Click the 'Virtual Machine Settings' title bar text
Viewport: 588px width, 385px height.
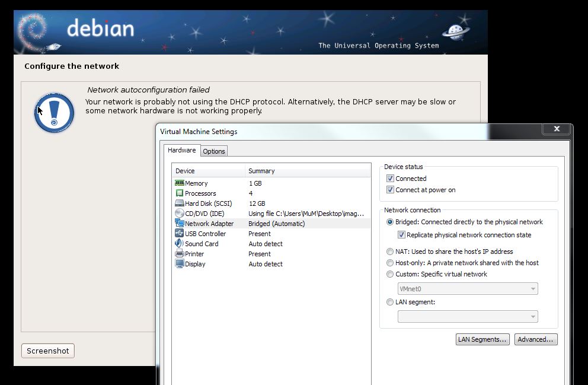(x=199, y=132)
